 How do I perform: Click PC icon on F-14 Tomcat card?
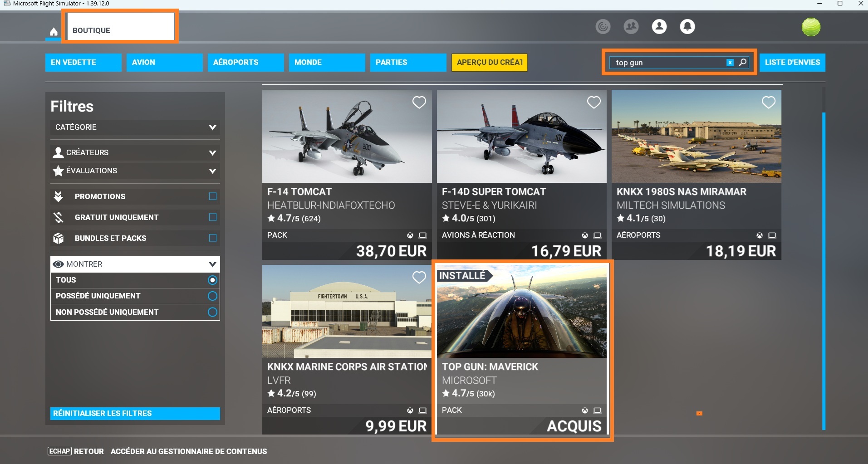[x=422, y=235]
